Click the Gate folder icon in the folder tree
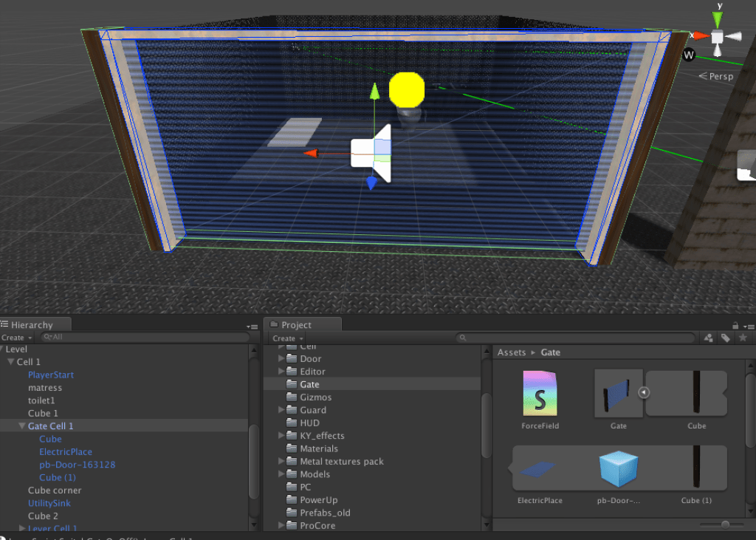 291,384
